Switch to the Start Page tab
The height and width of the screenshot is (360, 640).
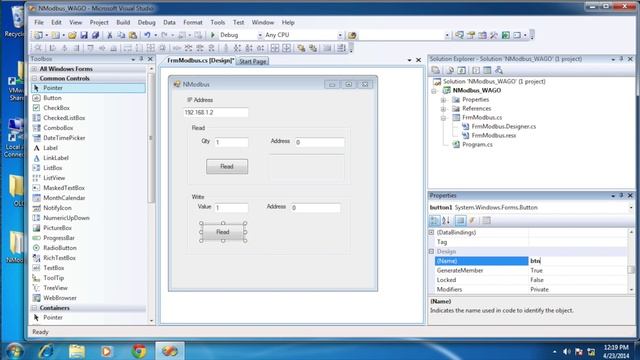253,61
